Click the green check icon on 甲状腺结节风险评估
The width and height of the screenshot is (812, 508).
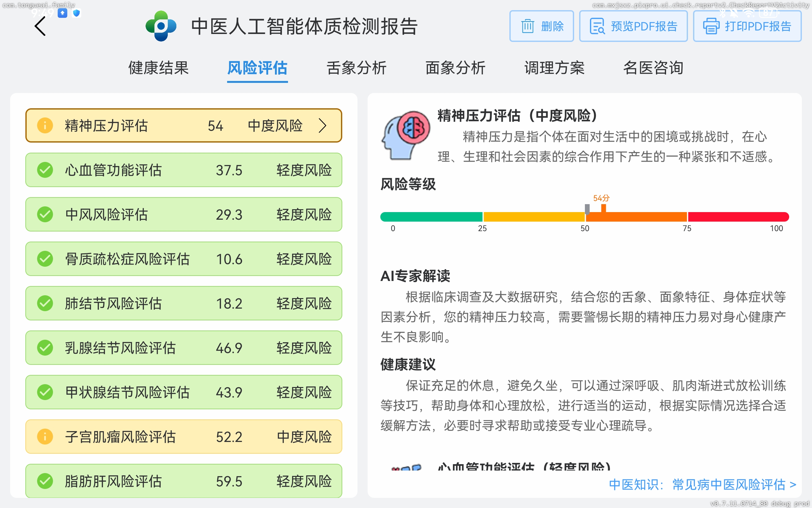click(45, 392)
